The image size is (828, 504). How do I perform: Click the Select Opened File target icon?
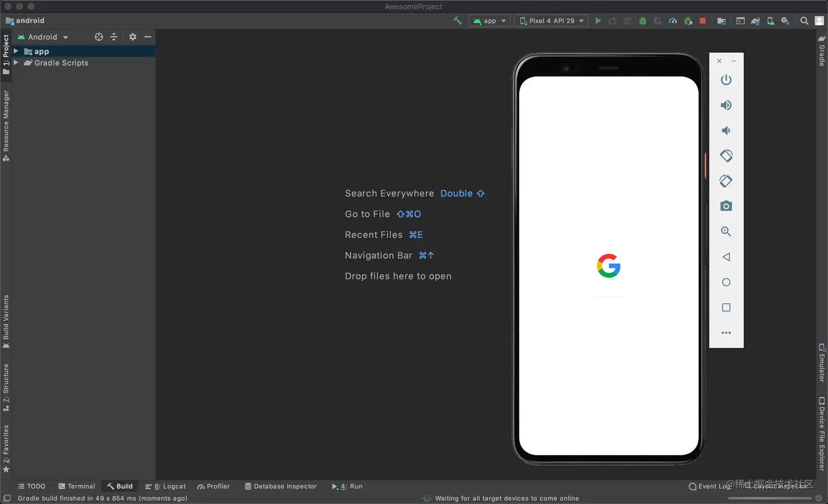[x=99, y=37]
